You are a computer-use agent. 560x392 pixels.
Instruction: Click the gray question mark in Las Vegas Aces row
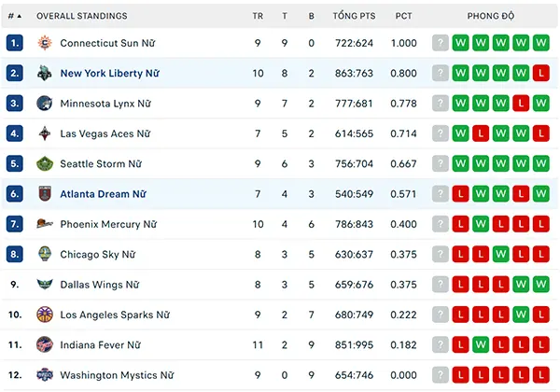click(441, 133)
